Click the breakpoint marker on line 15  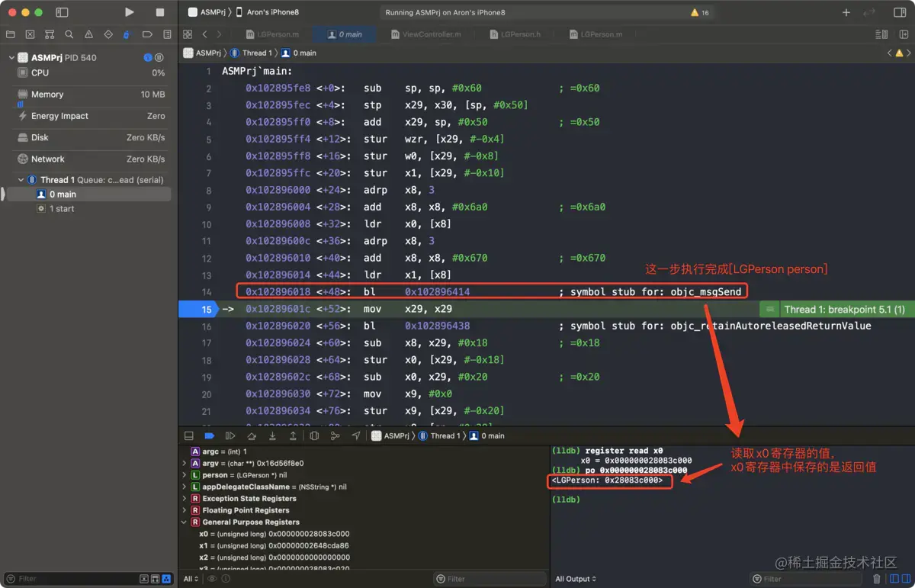pyautogui.click(x=197, y=309)
